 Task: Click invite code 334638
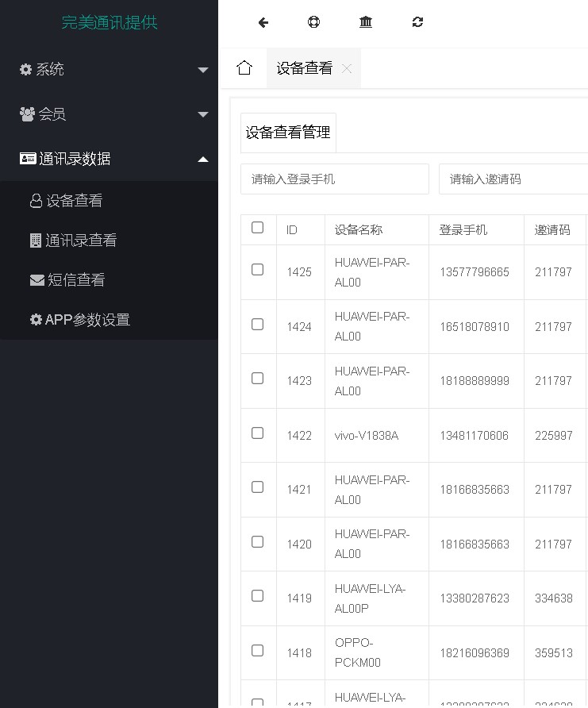[554, 598]
